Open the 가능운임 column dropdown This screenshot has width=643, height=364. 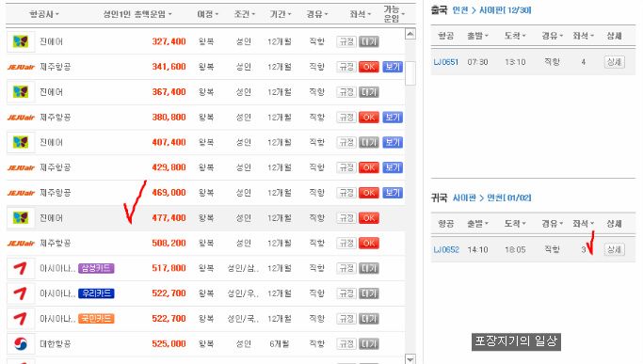coord(394,14)
